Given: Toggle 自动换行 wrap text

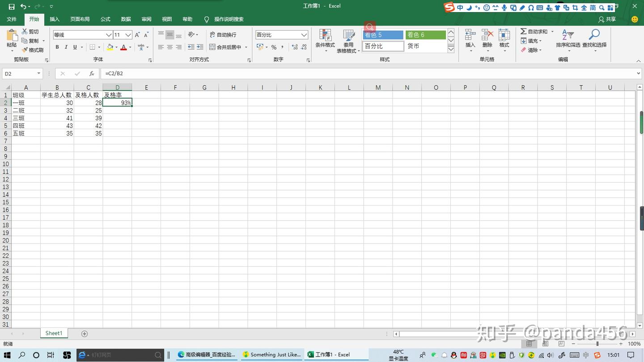Looking at the screenshot, I should pyautogui.click(x=223, y=35).
